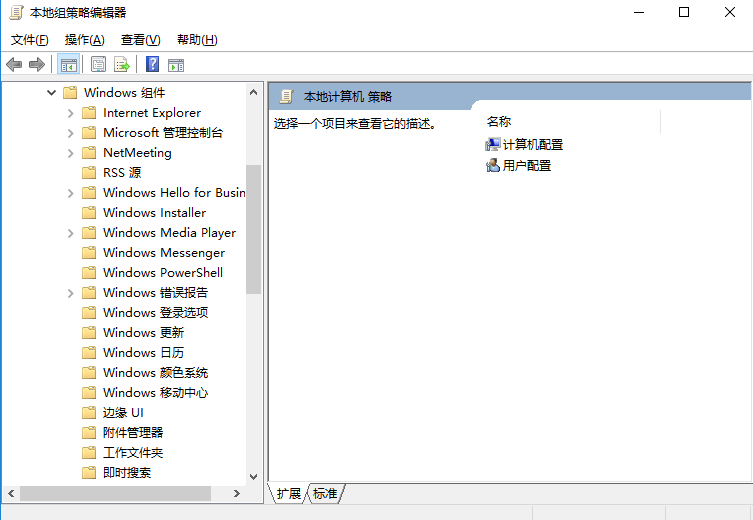Select the 计算机配置 text label
The image size is (753, 520).
(x=533, y=145)
